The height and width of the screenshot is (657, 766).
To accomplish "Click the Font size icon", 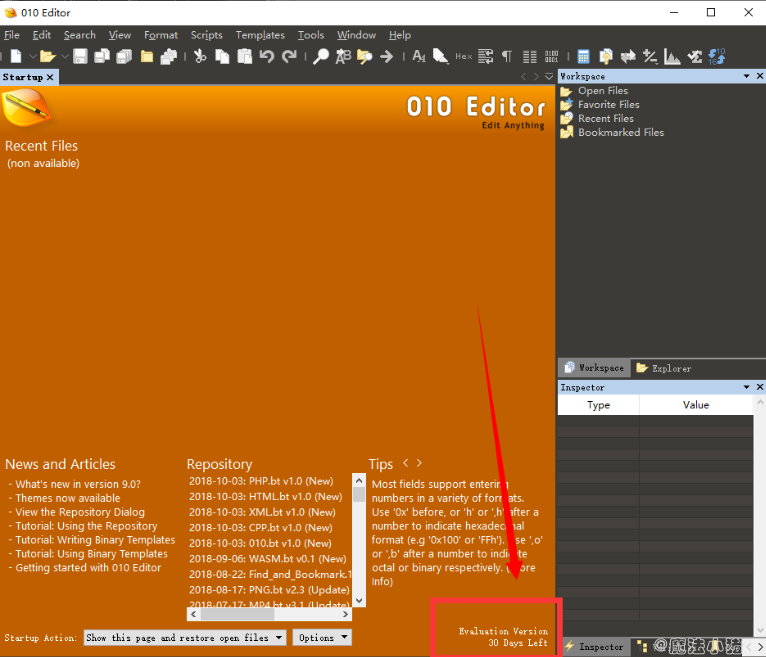I will tap(419, 57).
